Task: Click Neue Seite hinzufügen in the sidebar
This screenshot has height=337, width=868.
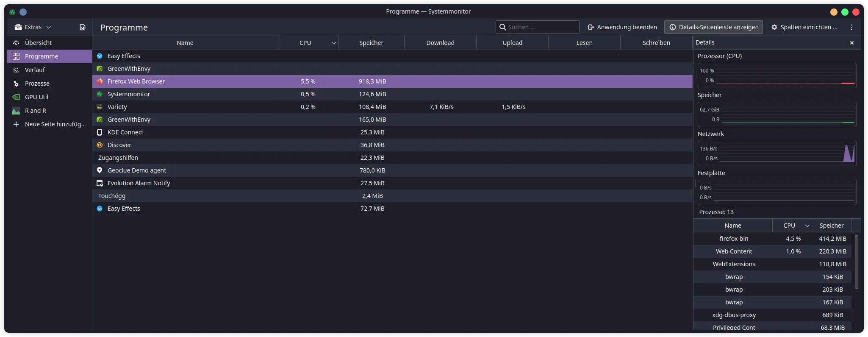Action: [50, 124]
